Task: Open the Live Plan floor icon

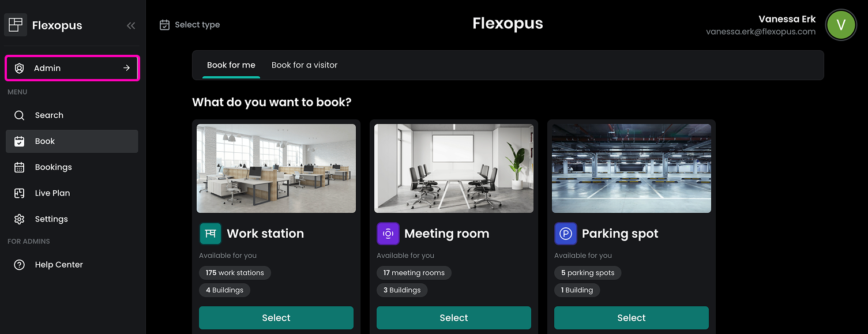Action: 19,193
